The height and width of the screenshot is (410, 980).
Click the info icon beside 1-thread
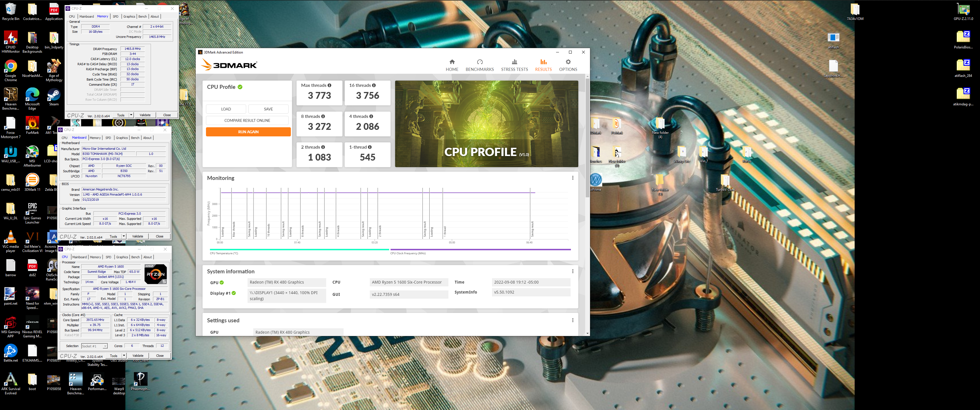click(x=369, y=147)
